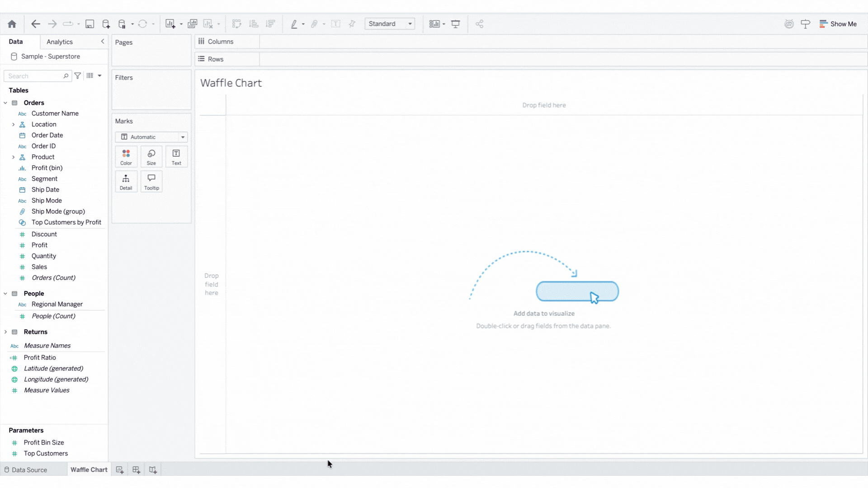Click the Color marks card button

[x=126, y=157]
